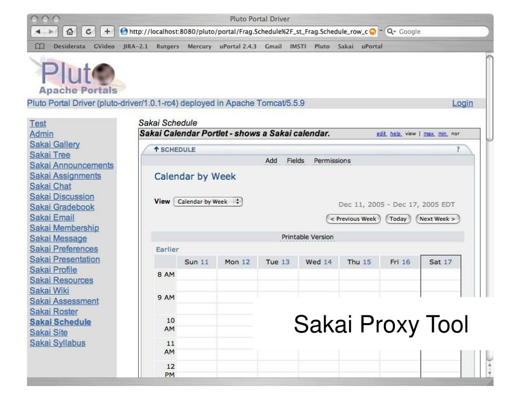Open the Mercury bookmark
532x399 pixels.
[199, 46]
